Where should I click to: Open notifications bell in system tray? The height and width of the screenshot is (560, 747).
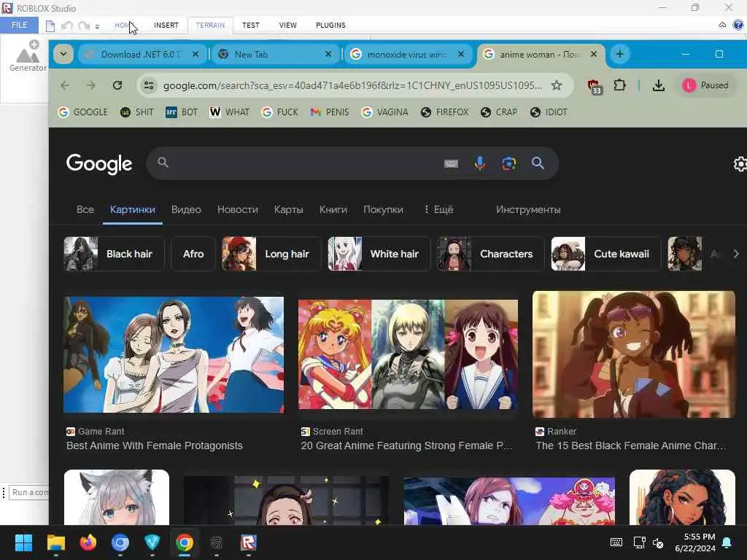point(727,542)
